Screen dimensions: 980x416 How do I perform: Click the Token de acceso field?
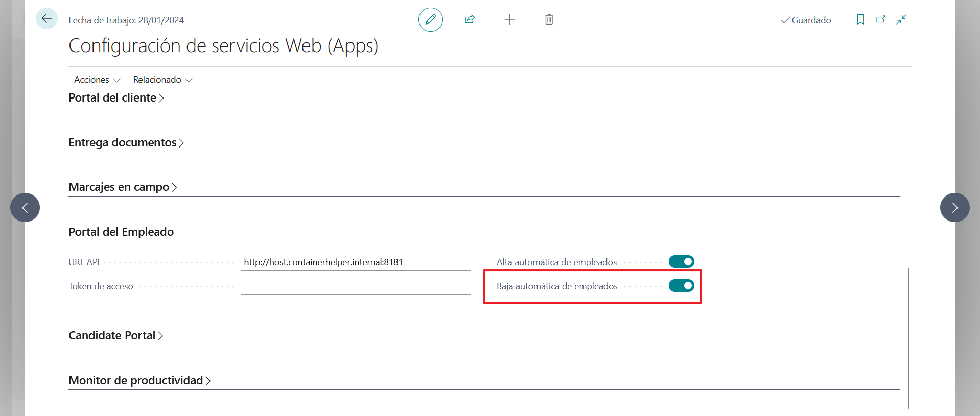coord(356,286)
